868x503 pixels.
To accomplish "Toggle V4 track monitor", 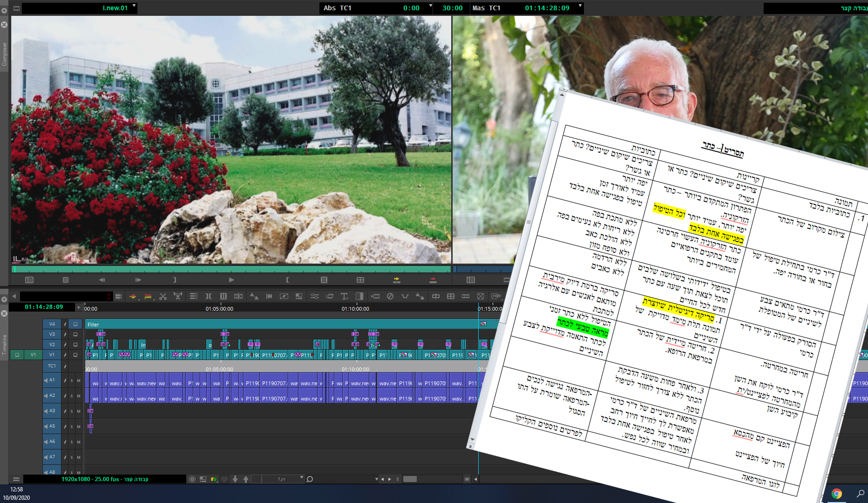I will pos(75,324).
